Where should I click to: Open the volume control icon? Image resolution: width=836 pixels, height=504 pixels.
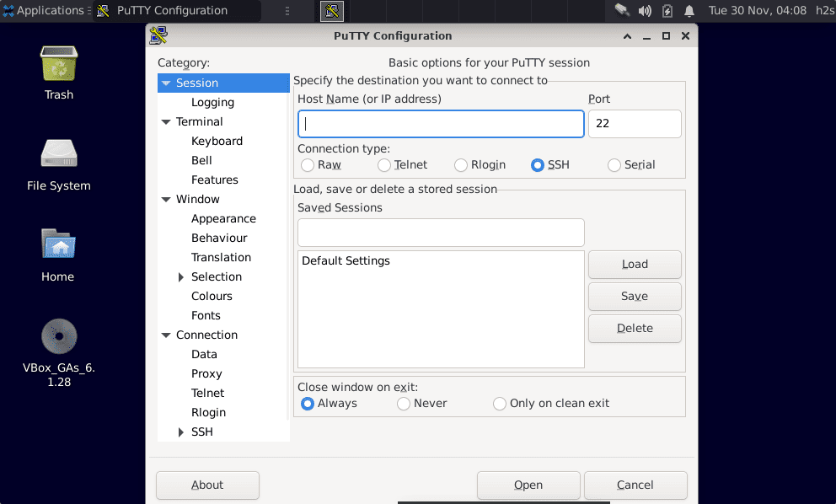click(x=645, y=11)
